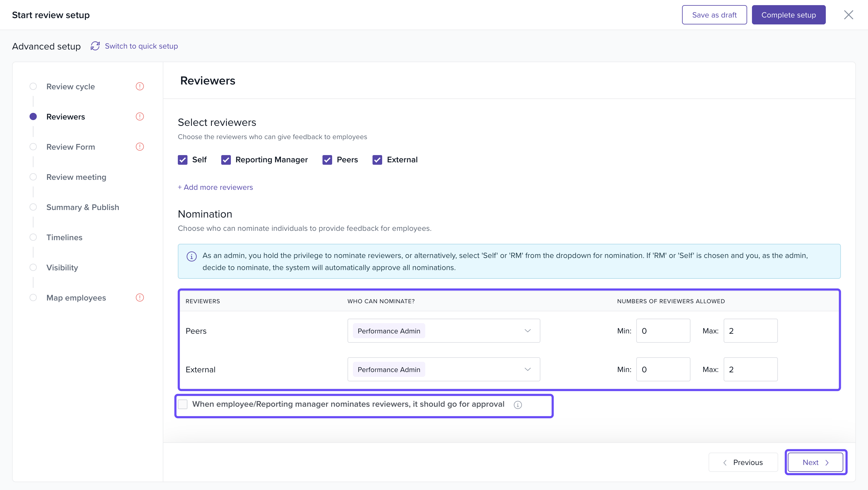Screen dimensions: 868x490
Task: Click the refresh icon before Switch to quick setup
Action: (95, 46)
